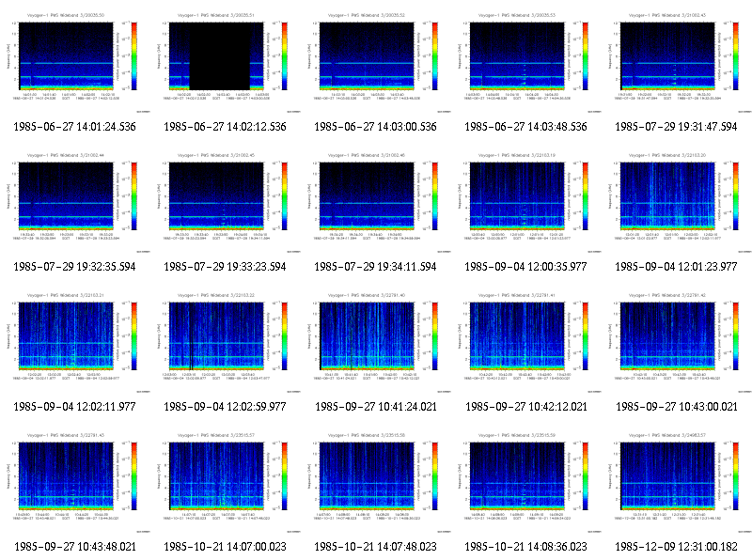Viewport: 752px width, 560px height.
Task: Click the caption 1985-09-27 10:43:48.021
Action: [75, 547]
